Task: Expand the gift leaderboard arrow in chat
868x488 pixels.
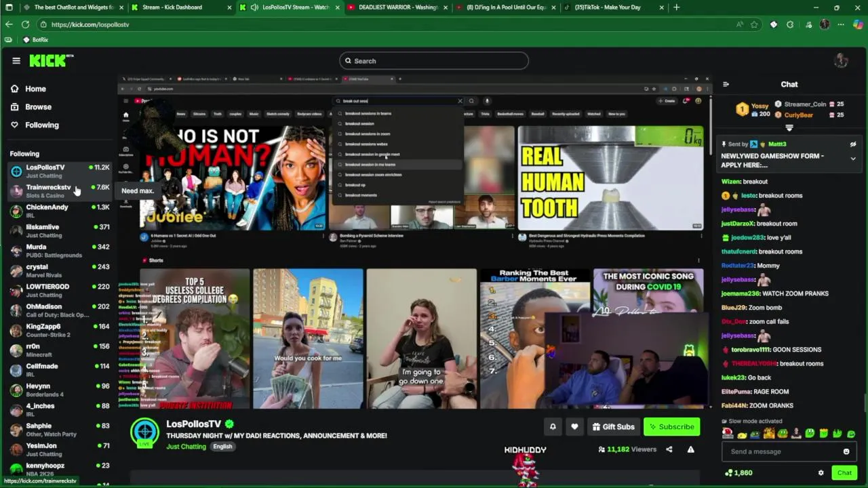Action: [789, 127]
